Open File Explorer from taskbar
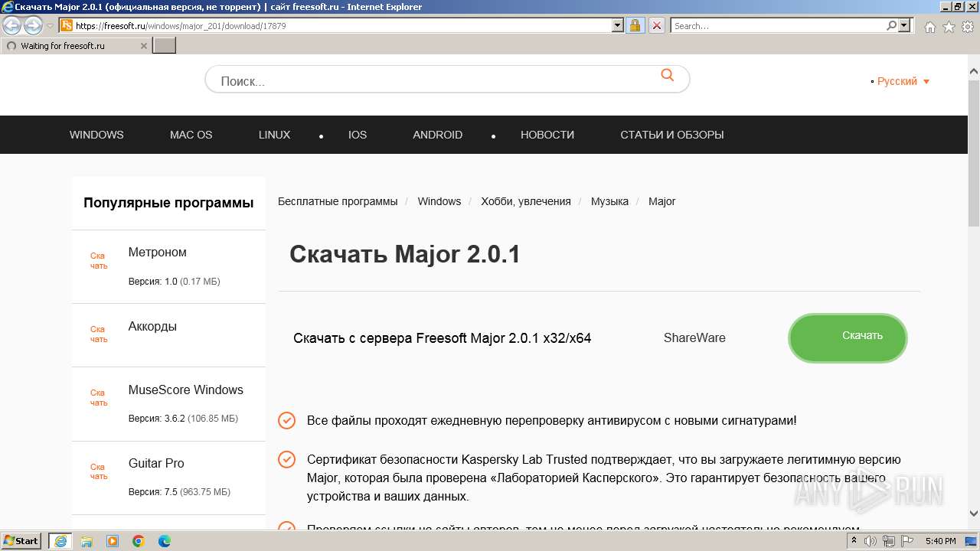The height and width of the screenshot is (551, 980). [x=87, y=541]
